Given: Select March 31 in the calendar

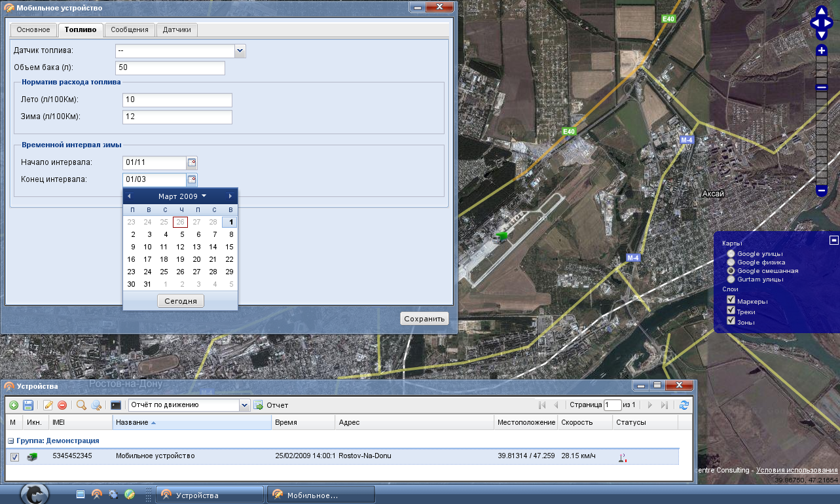Looking at the screenshot, I should coord(147,284).
